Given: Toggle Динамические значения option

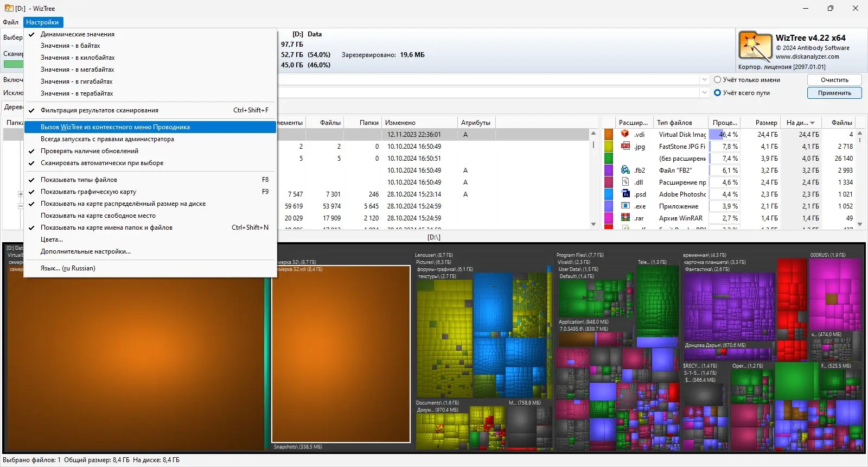Looking at the screenshot, I should 150,34.
